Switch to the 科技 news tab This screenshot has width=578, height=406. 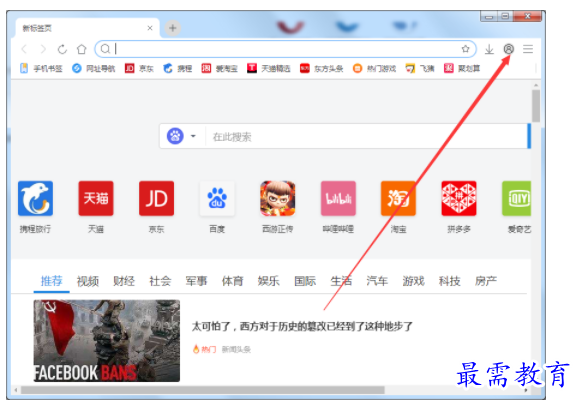coord(449,281)
